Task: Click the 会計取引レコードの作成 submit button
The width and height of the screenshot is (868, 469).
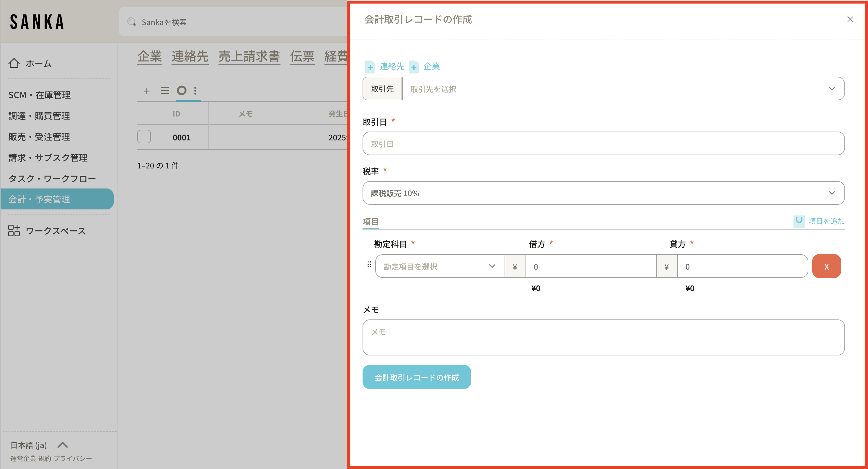Action: (x=417, y=378)
